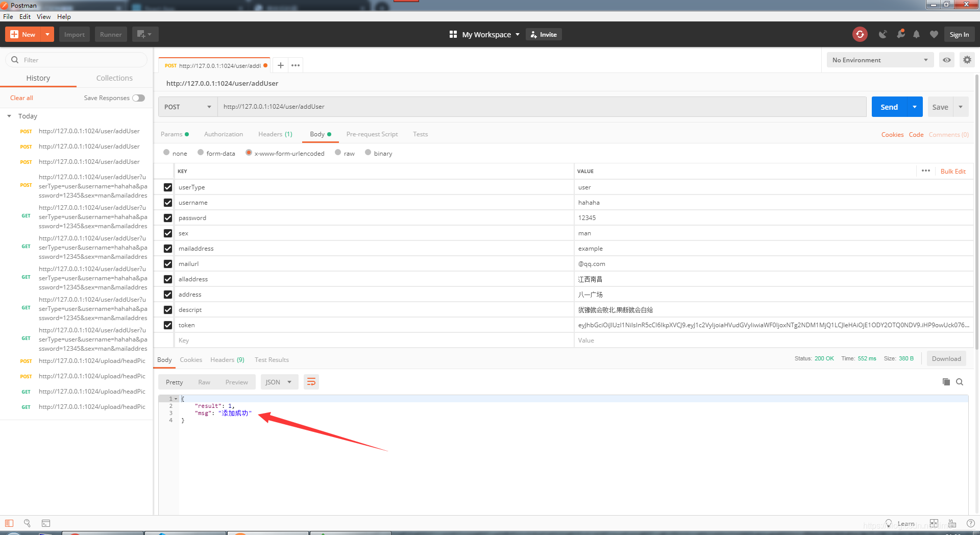Screen dimensions: 980x535
Task: Switch to the Pre-request Script tab
Action: tap(372, 134)
